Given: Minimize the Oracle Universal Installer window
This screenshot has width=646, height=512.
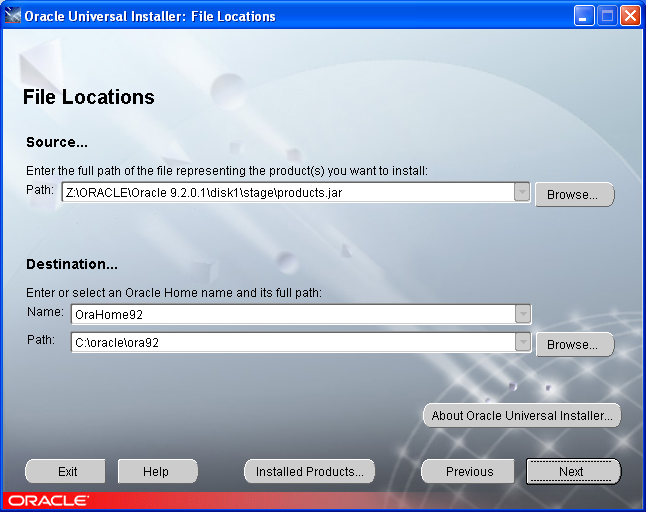Looking at the screenshot, I should tap(583, 16).
